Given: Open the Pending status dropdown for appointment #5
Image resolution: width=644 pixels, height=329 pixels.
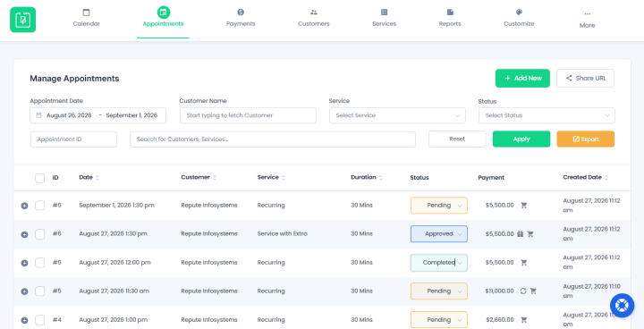Looking at the screenshot, I should 438,291.
